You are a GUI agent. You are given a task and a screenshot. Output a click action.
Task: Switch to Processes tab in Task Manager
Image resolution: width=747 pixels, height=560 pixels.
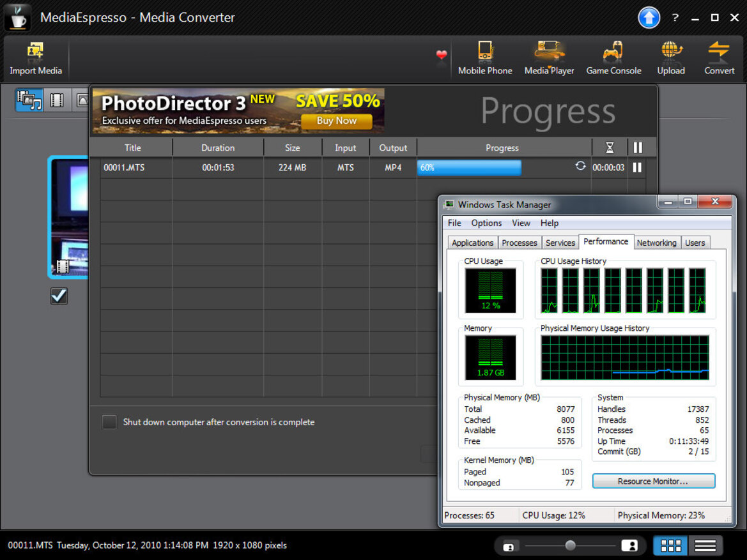(x=520, y=243)
